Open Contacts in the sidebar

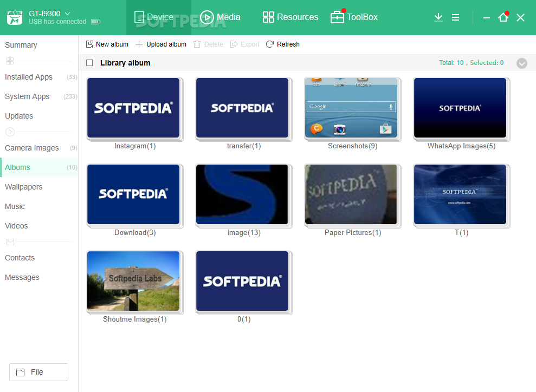coord(39,258)
